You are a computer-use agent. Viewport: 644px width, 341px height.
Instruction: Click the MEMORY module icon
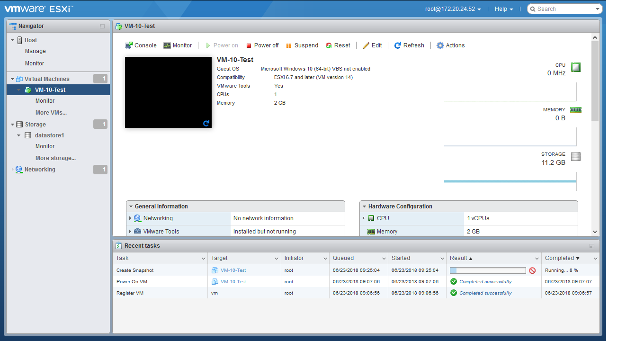(x=576, y=110)
